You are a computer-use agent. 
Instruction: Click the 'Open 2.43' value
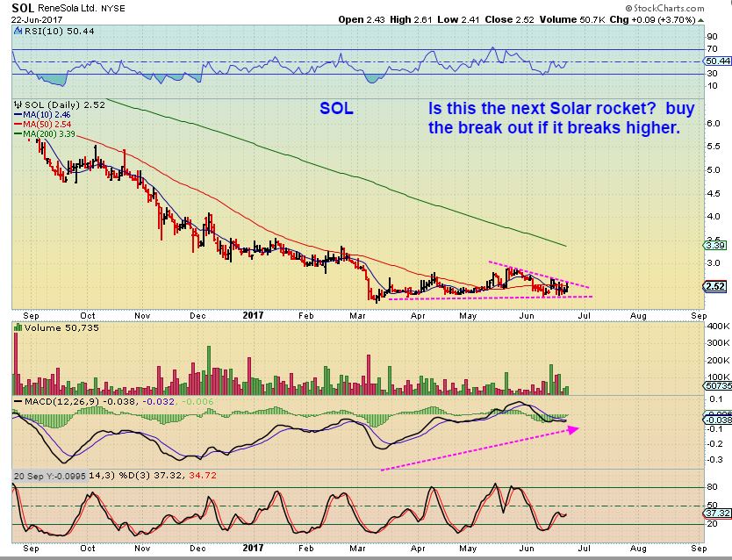[362, 19]
